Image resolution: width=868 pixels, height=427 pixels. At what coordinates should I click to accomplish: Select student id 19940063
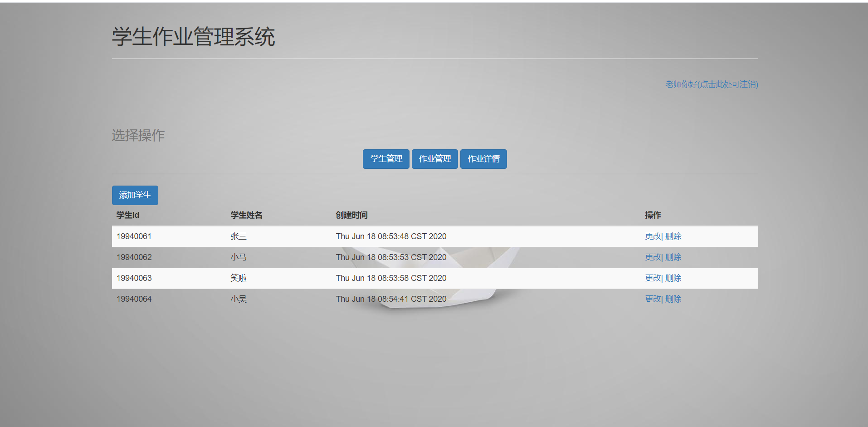(x=134, y=278)
